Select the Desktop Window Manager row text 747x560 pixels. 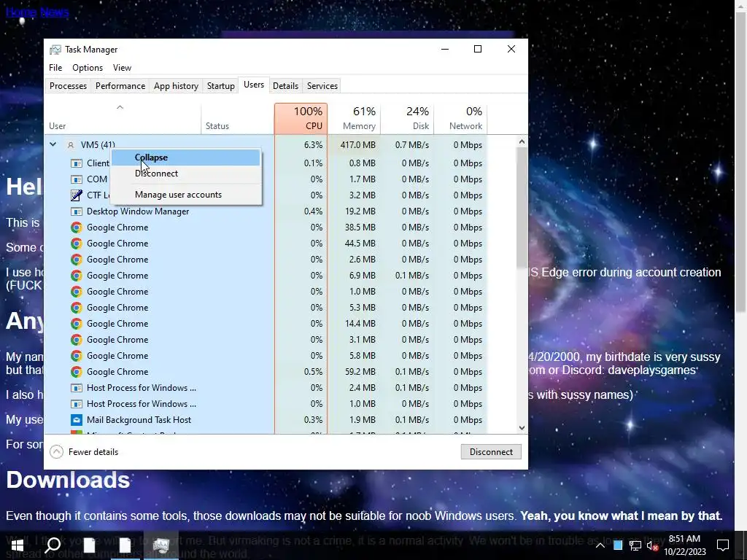(x=138, y=211)
